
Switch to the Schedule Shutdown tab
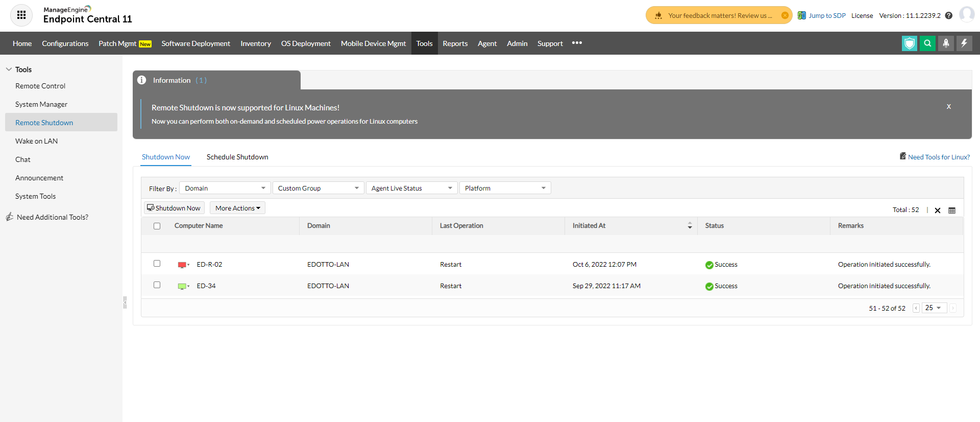[x=237, y=157]
